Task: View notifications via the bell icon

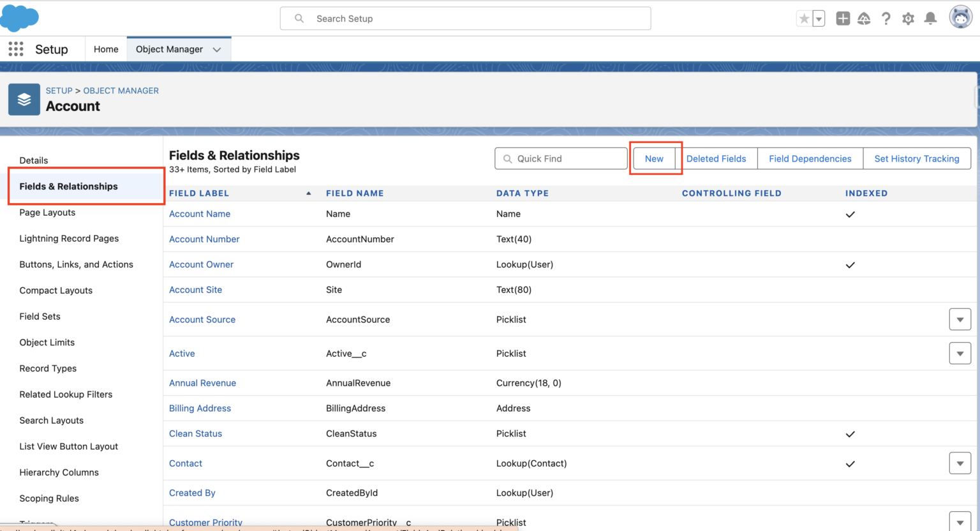Action: click(930, 18)
